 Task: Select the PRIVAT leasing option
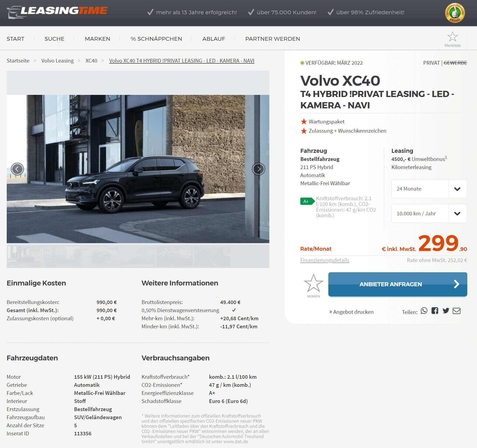(x=431, y=63)
